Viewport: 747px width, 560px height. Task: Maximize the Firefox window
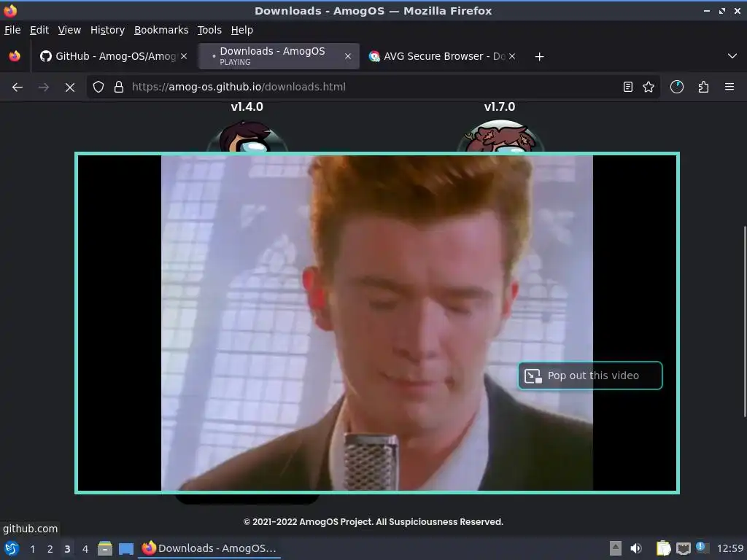(x=722, y=10)
